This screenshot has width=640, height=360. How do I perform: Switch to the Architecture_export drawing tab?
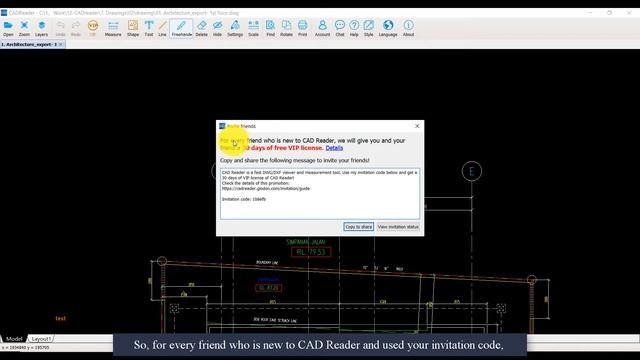pos(29,44)
